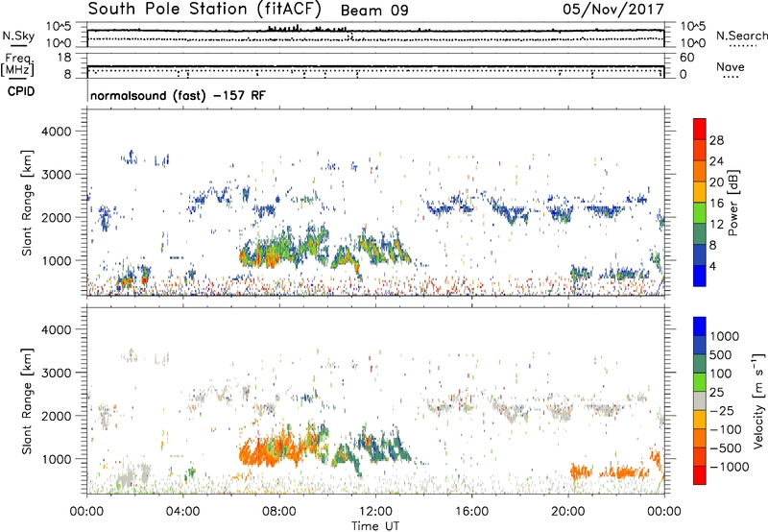
Task: Select "normalsound (fast) -157 RF" text
Action: coord(178,95)
